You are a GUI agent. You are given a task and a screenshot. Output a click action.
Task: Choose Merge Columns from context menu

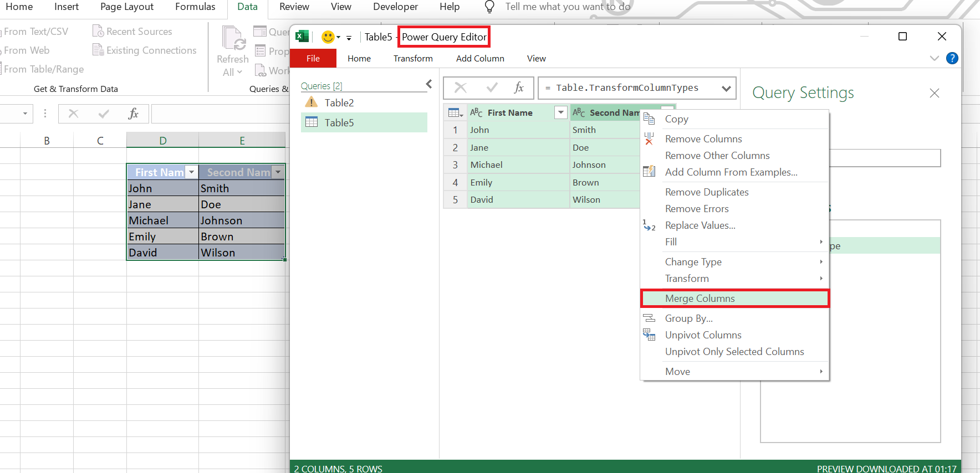[x=734, y=298]
